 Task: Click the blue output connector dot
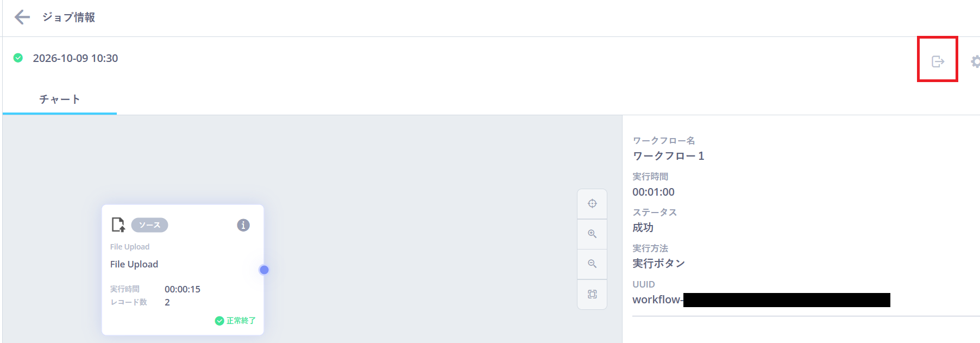(x=264, y=270)
